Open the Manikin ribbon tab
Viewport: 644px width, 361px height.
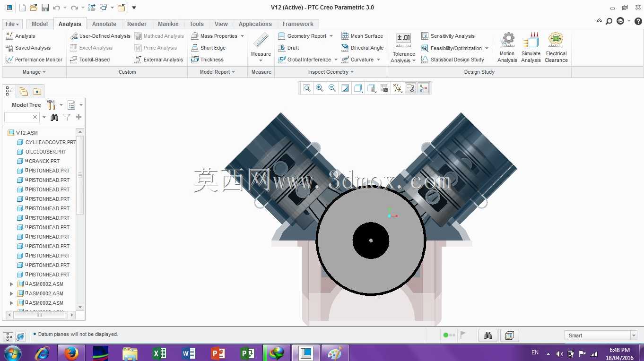(x=168, y=24)
